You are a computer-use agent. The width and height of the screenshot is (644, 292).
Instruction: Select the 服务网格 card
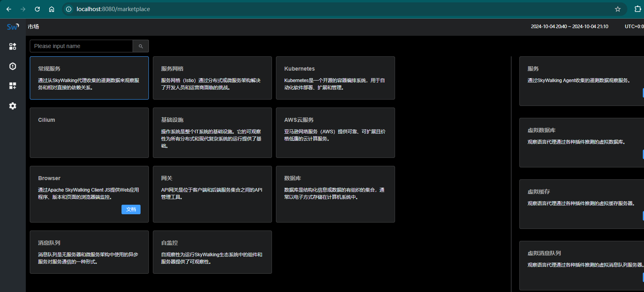pyautogui.click(x=212, y=78)
